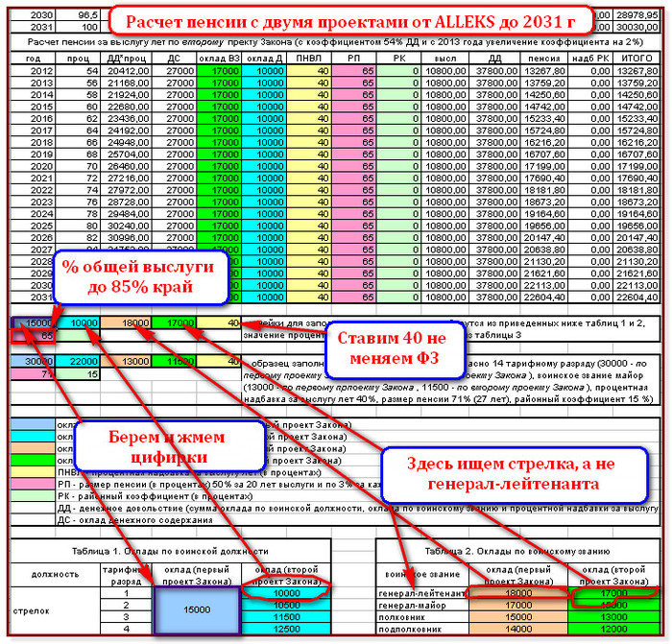
Task: Click the 29484,00 cell in row 2024
Action: pyautogui.click(x=126, y=214)
